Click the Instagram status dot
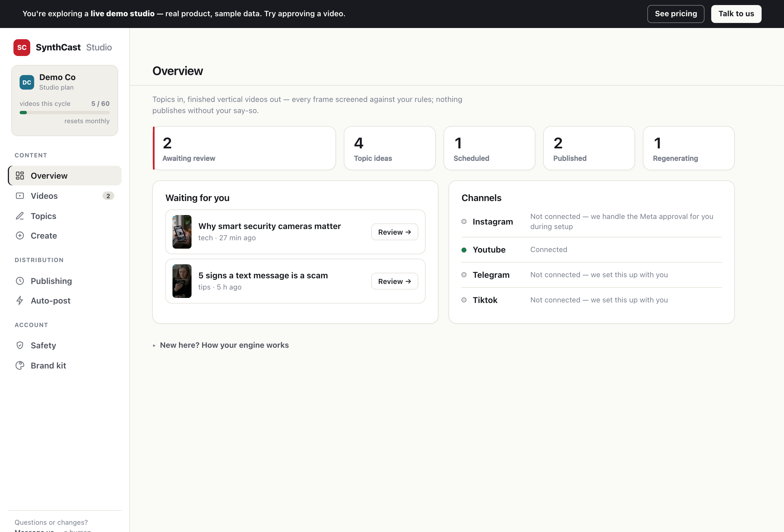Viewport: 784px width, 532px height. coord(464,222)
